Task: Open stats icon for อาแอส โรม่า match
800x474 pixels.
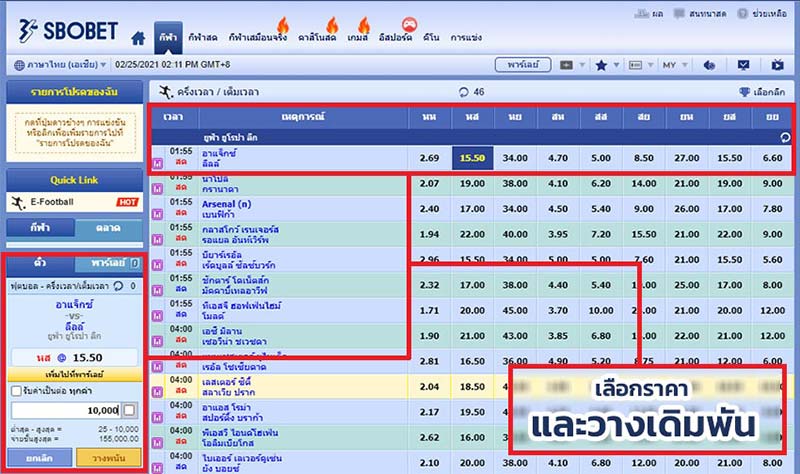Action: click(157, 417)
